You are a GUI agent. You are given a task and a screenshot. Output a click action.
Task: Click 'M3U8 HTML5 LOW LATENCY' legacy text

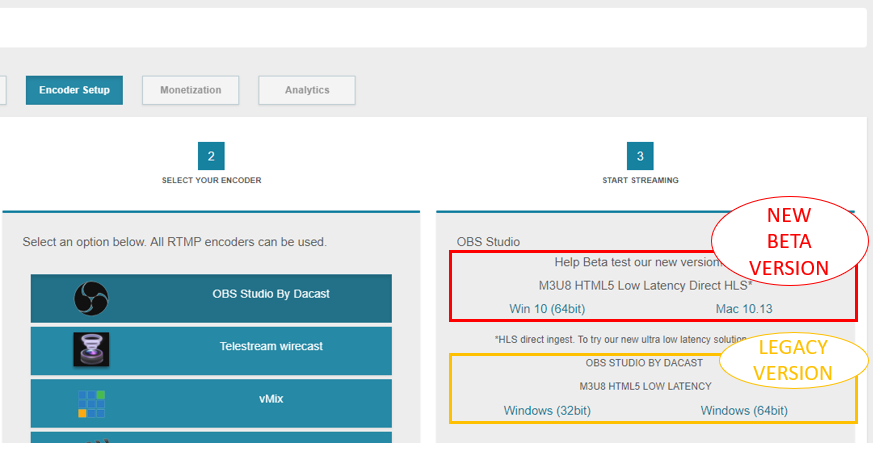(x=645, y=386)
